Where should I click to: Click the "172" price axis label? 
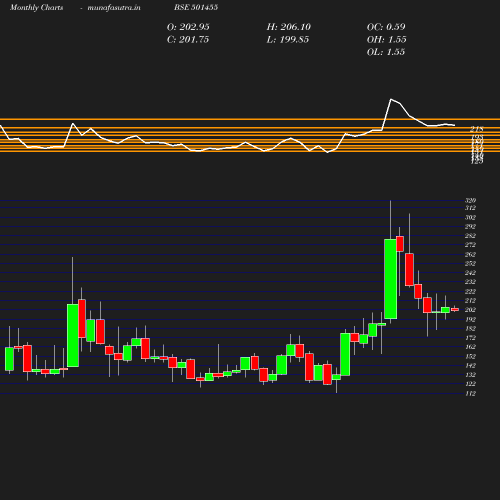tap(470, 338)
